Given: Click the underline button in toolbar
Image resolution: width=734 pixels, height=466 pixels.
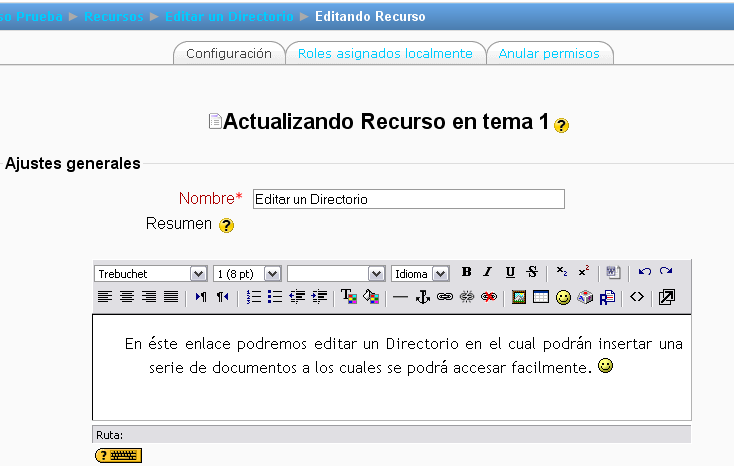Looking at the screenshot, I should pyautogui.click(x=510, y=273).
